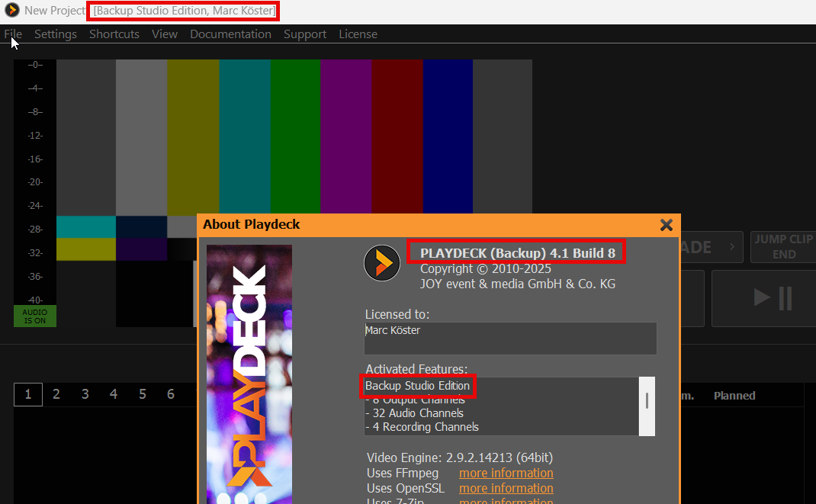Click "PLAYDECK (Backup) 4.1 Build 8" version text
Viewport: 816px width, 504px height.
[518, 253]
